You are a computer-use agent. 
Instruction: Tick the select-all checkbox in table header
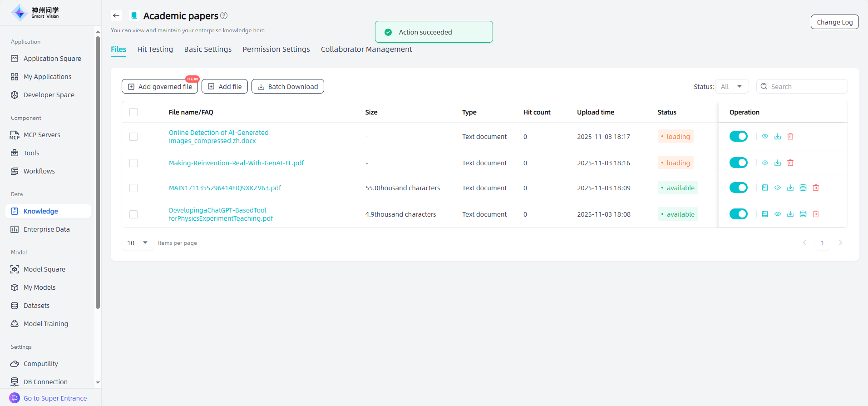(x=133, y=112)
